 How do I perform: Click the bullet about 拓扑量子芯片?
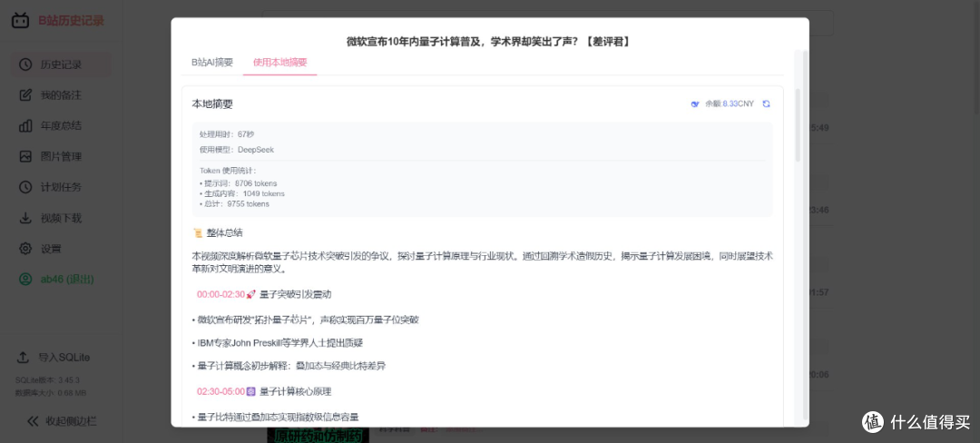tap(306, 320)
